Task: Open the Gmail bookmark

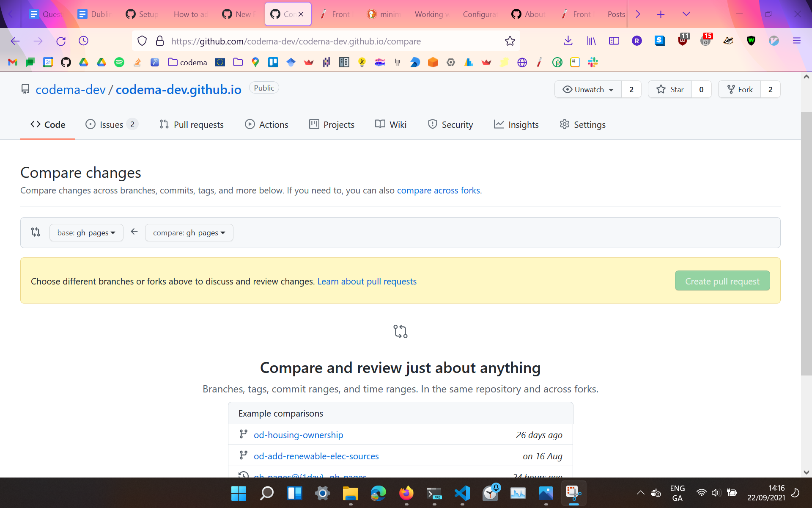Action: tap(12, 62)
